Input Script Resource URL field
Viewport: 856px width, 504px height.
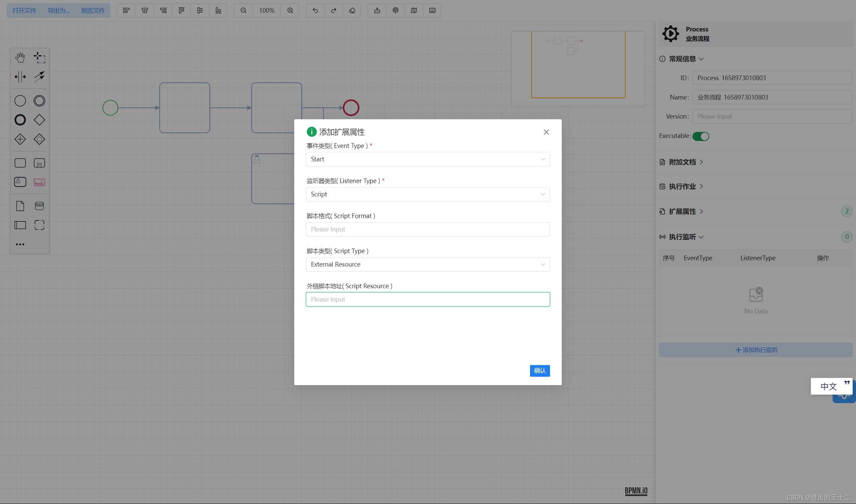(x=427, y=299)
